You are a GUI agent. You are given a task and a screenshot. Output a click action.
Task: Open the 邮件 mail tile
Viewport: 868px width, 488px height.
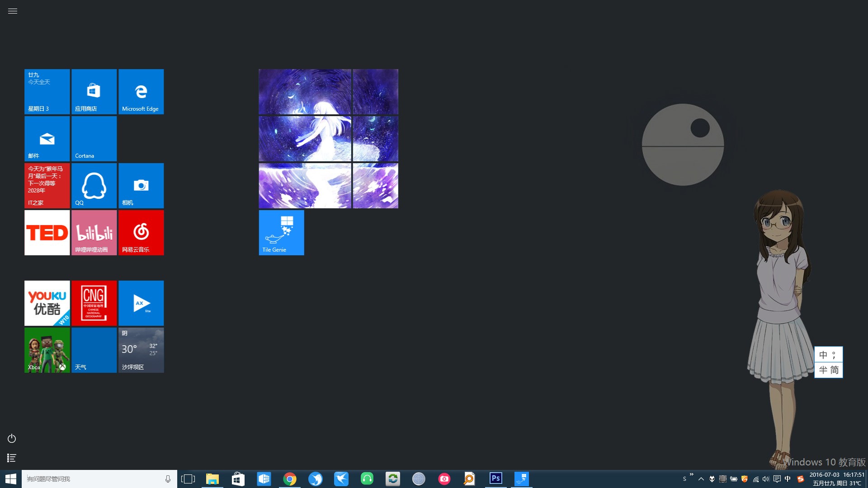(47, 139)
